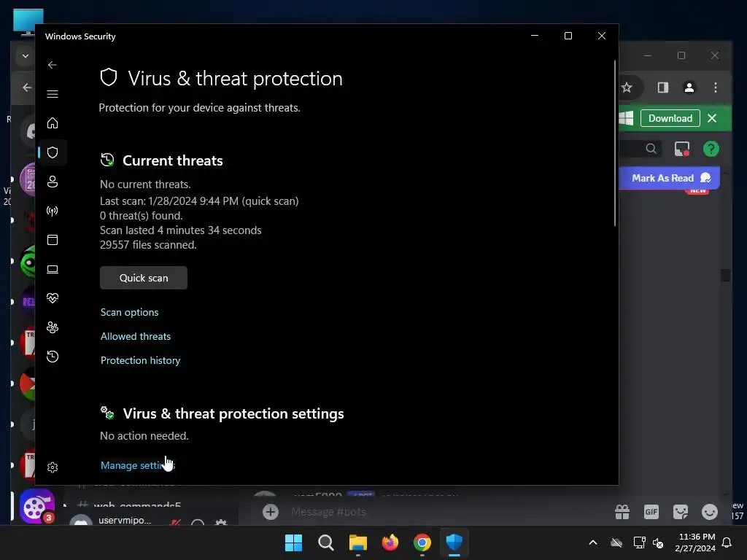Viewport: 747px width, 560px height.
Task: Toggle Chrome side panel icon
Action: 662,87
